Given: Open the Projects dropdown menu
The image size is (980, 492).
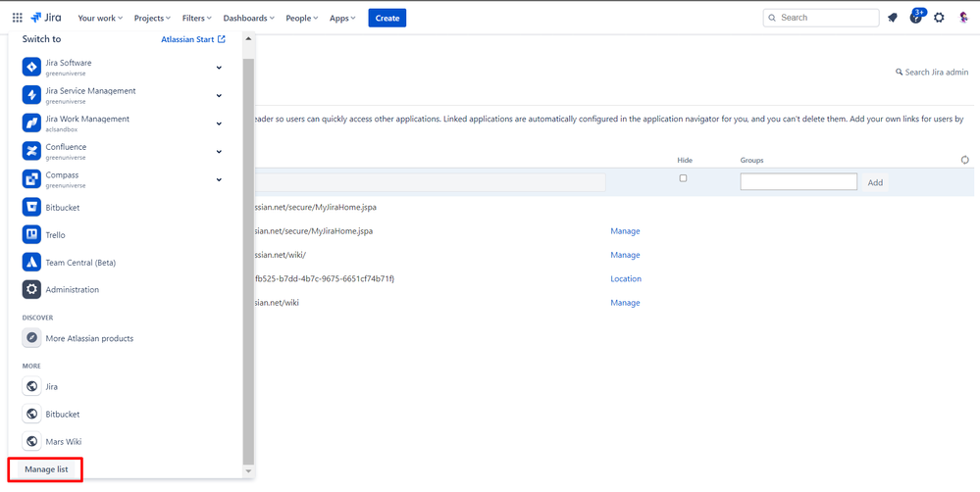Looking at the screenshot, I should 152,18.
